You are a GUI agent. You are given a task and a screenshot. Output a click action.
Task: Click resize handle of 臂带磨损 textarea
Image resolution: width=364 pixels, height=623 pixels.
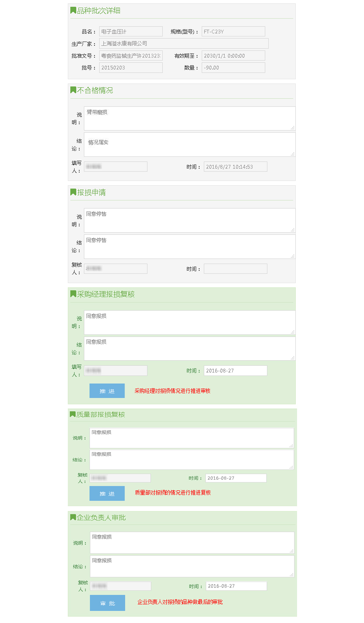coord(292,128)
